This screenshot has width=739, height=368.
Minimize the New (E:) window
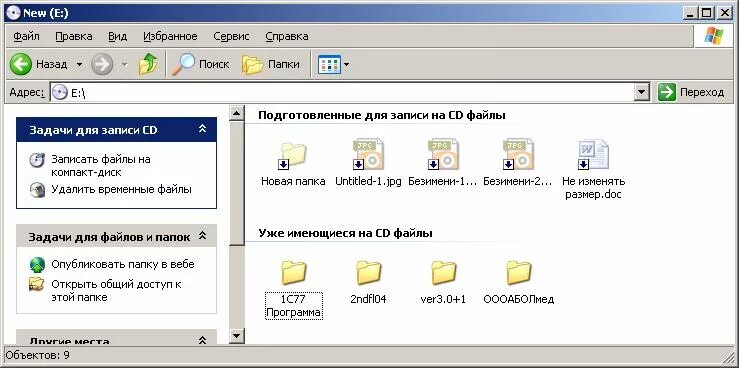pos(691,13)
